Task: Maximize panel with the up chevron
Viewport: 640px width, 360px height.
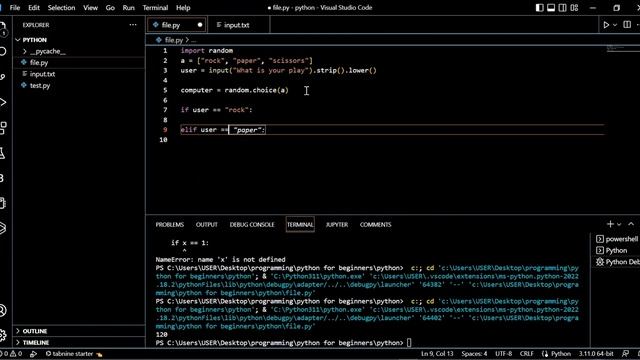Action: (x=631, y=224)
